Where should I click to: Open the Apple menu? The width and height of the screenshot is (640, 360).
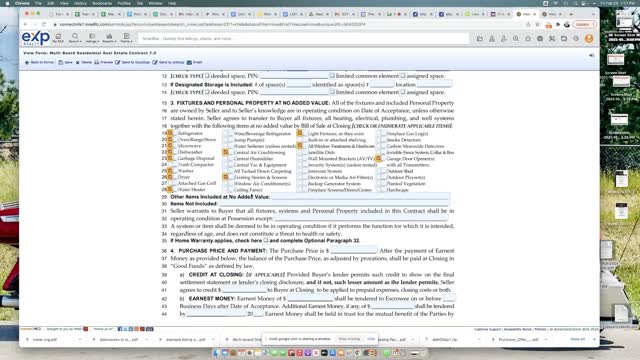pyautogui.click(x=7, y=3)
